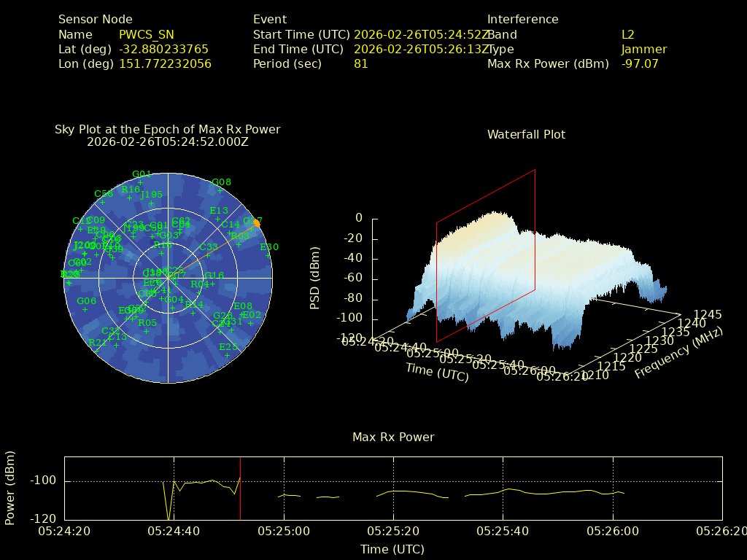Select the G01 satellite marker
The width and height of the screenshot is (747, 560).
[x=142, y=181]
